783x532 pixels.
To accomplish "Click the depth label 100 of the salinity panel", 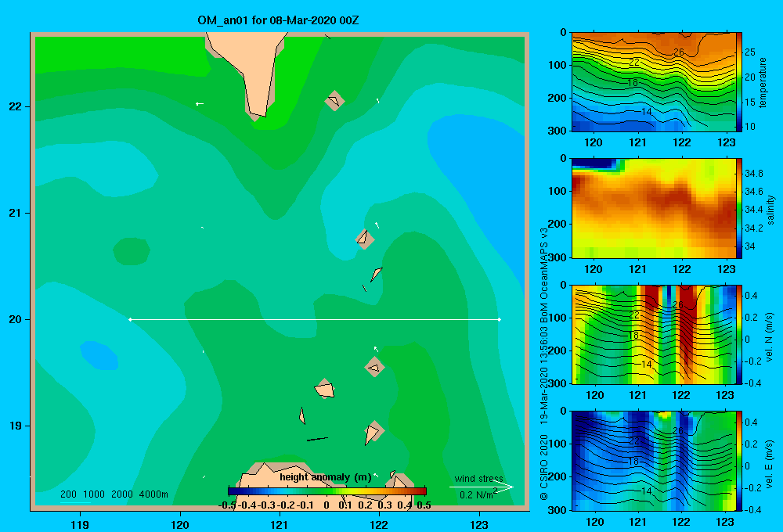I will [x=557, y=191].
